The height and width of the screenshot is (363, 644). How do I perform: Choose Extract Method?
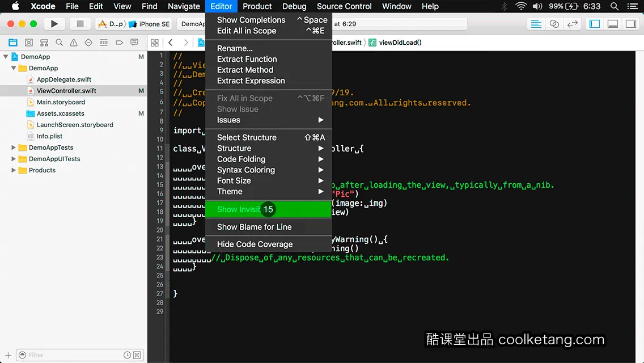(269, 70)
